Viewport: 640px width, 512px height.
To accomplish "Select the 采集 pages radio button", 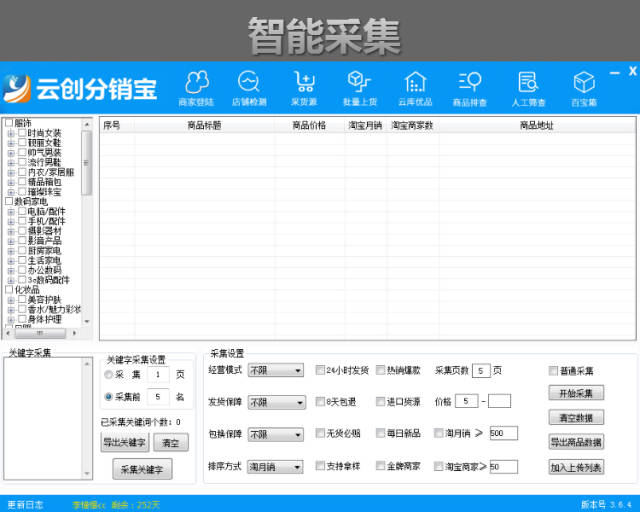I will [109, 374].
